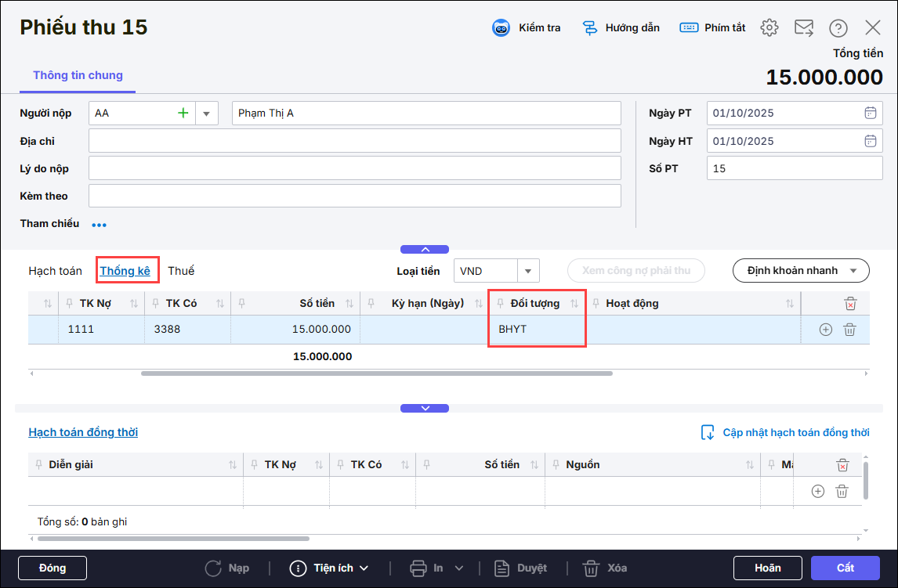Click the Cất save button
Screen dimensions: 898x588
click(845, 568)
